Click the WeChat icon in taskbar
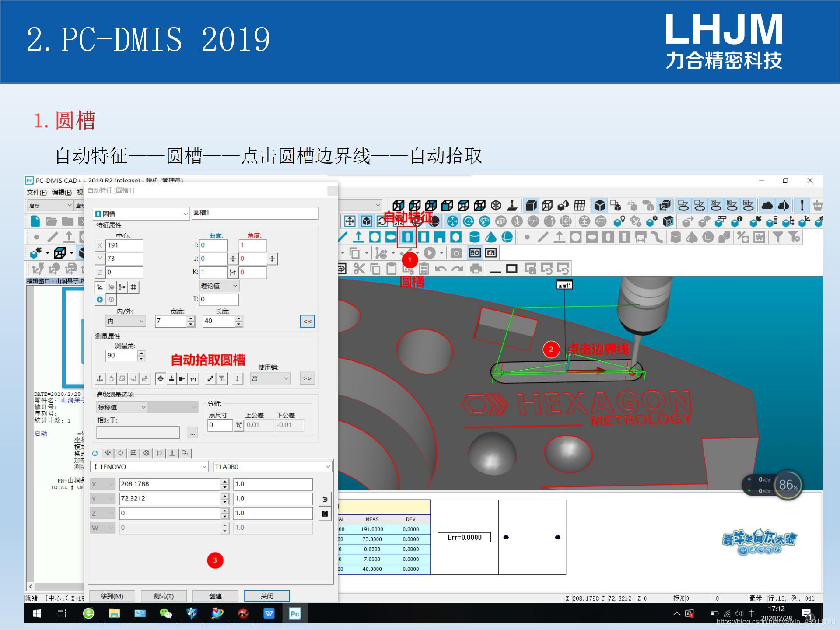This screenshot has height=630, width=840. click(165, 613)
